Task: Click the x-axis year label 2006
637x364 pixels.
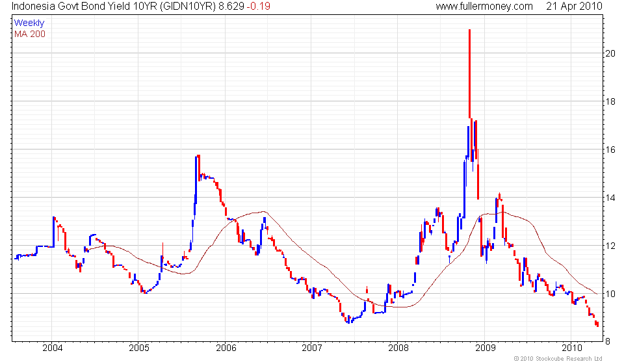Action: pos(226,348)
